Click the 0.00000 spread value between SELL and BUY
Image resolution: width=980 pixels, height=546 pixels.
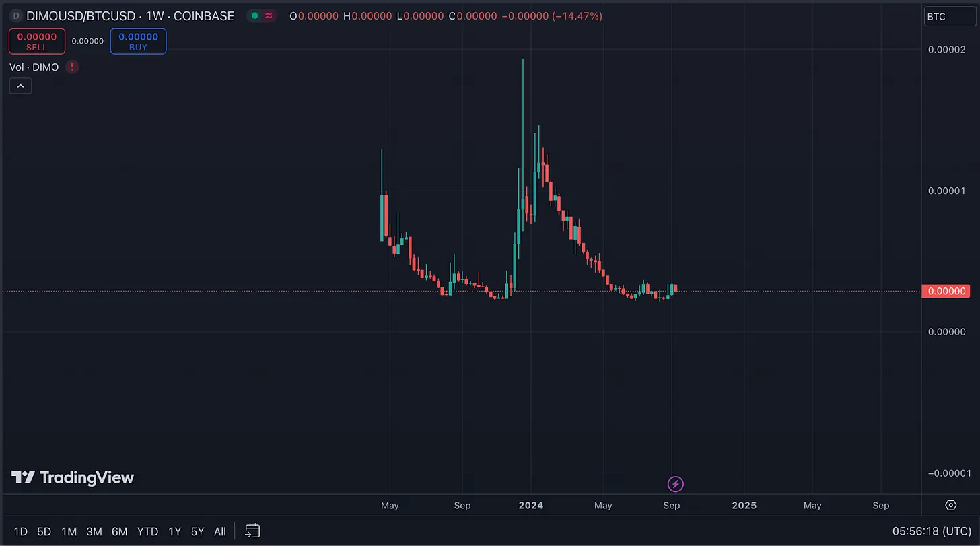coord(87,41)
